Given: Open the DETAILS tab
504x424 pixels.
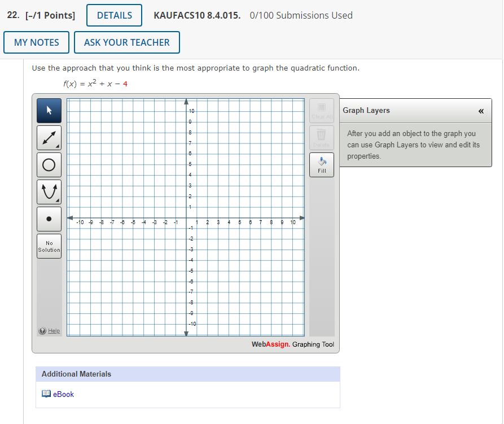Looking at the screenshot, I should [x=114, y=15].
